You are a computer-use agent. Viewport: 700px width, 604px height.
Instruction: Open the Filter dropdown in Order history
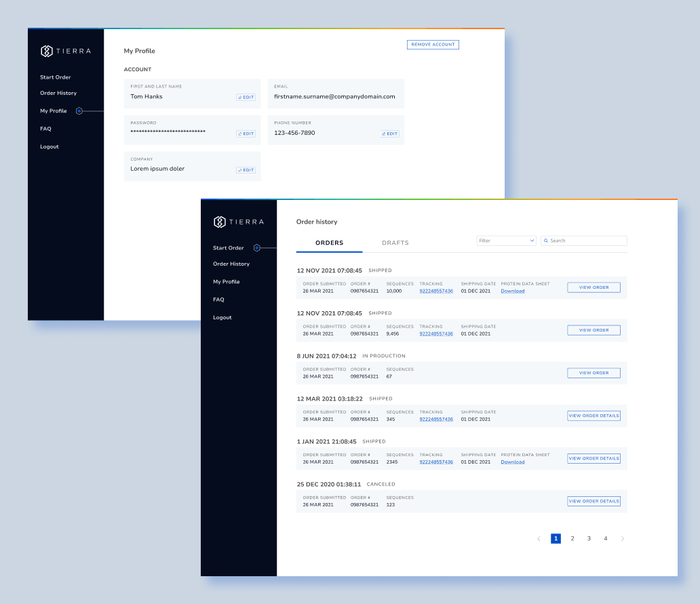(x=506, y=241)
